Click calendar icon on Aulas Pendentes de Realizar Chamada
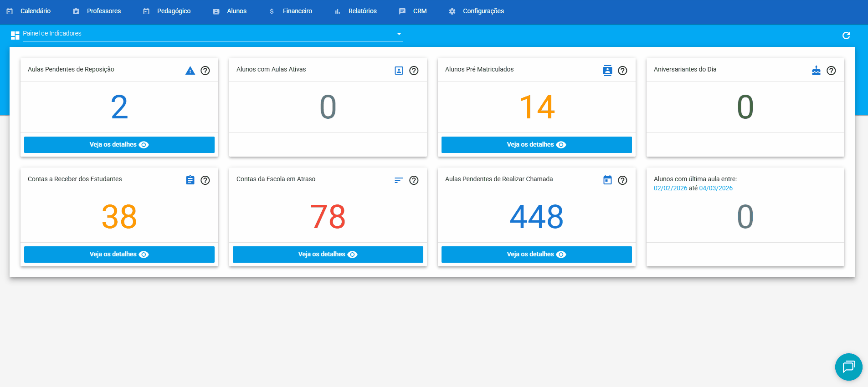 point(607,180)
